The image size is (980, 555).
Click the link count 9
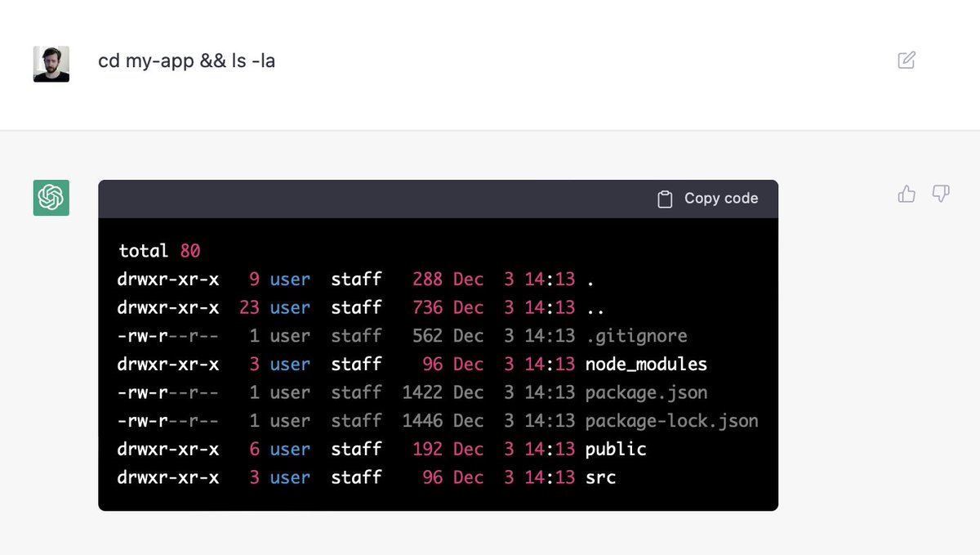(x=254, y=280)
